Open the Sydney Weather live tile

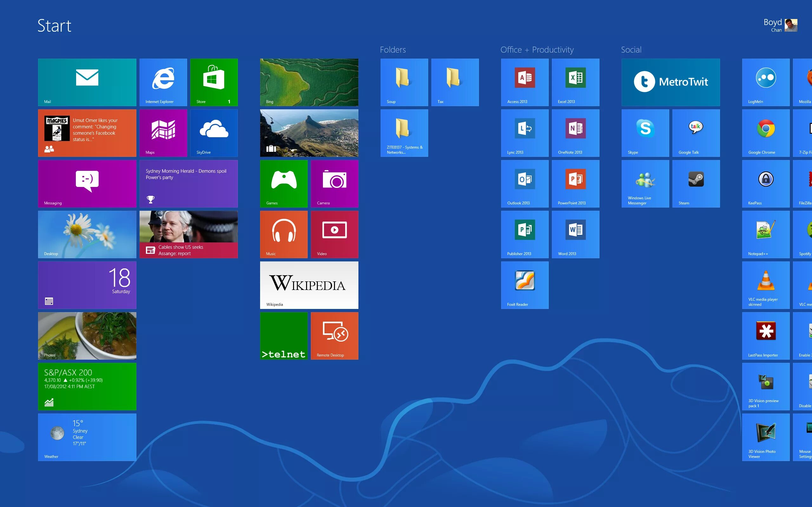87,437
